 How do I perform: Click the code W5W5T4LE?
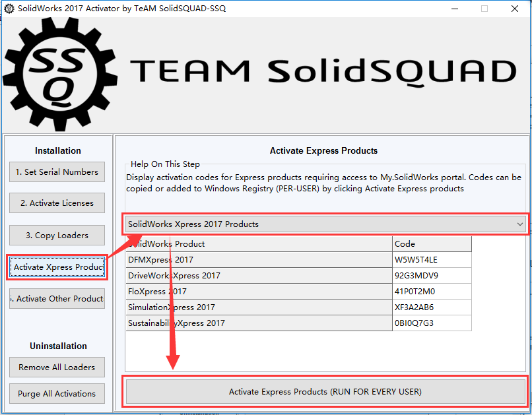click(416, 260)
